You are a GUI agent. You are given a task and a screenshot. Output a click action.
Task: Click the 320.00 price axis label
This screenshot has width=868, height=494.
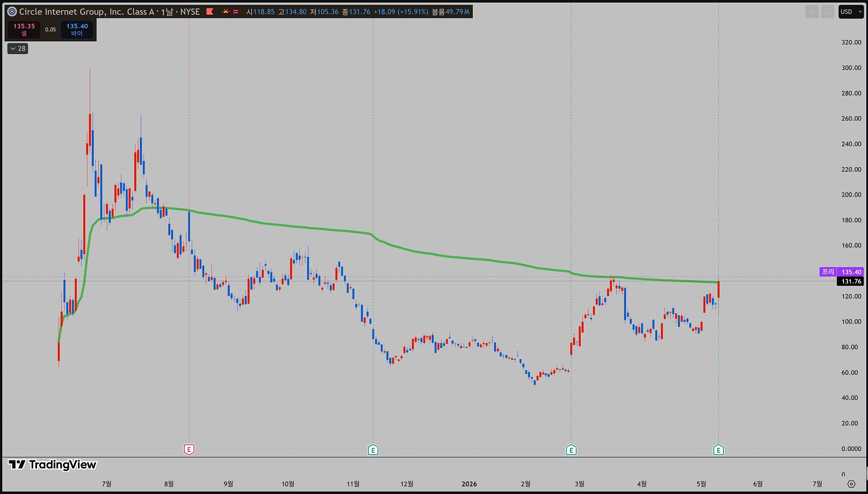(851, 42)
